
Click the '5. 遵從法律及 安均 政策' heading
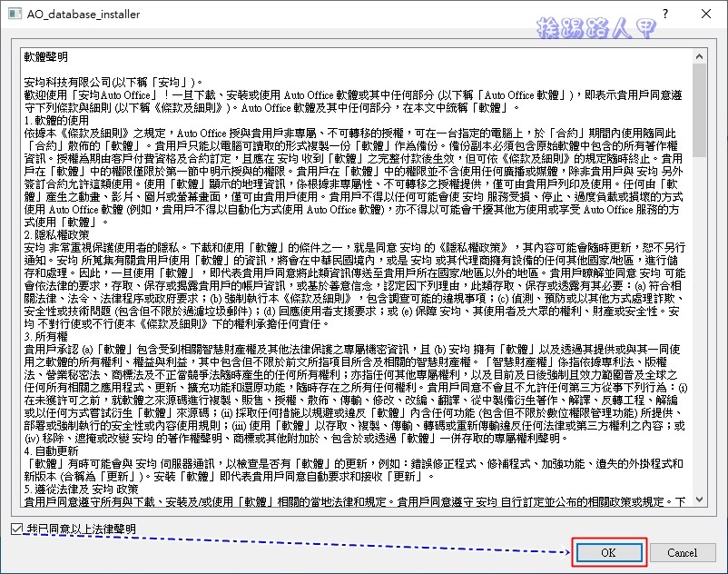click(x=82, y=489)
